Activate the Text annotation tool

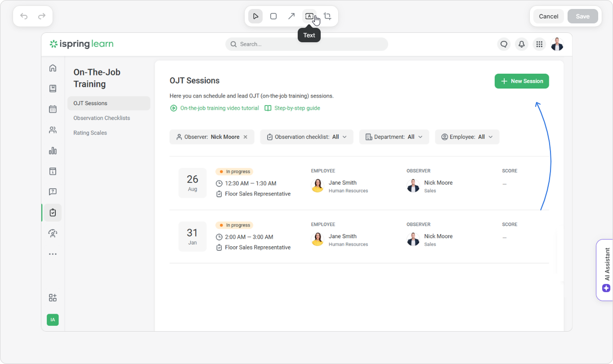pyautogui.click(x=309, y=16)
